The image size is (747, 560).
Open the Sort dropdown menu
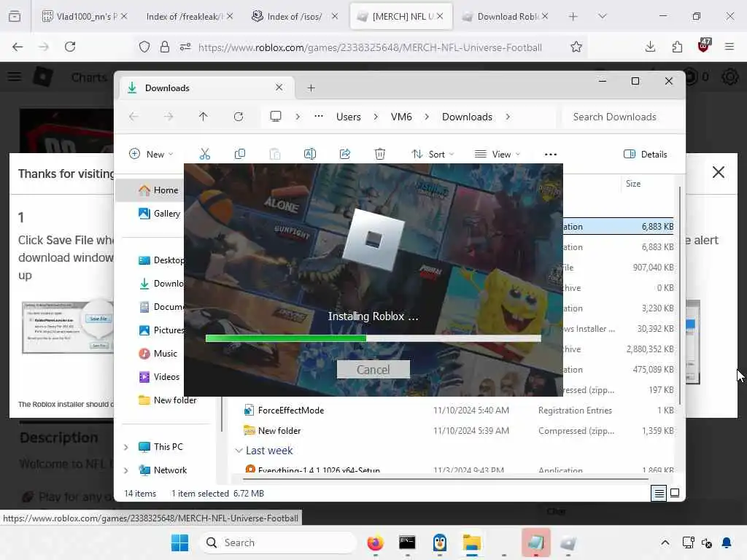pos(433,154)
